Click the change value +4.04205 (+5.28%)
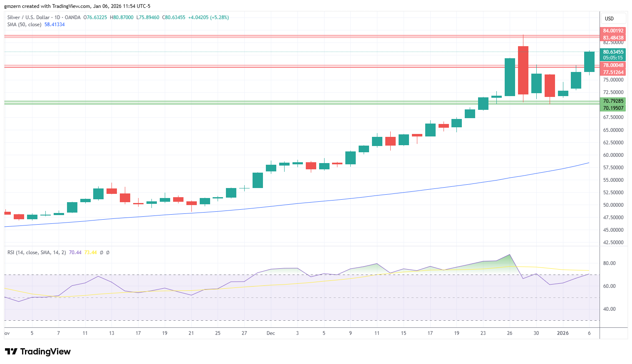 click(208, 17)
